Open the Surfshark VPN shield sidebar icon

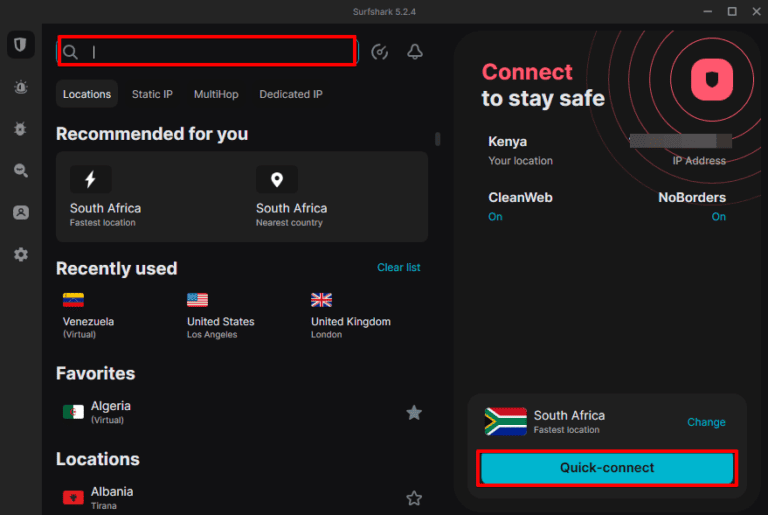click(20, 45)
